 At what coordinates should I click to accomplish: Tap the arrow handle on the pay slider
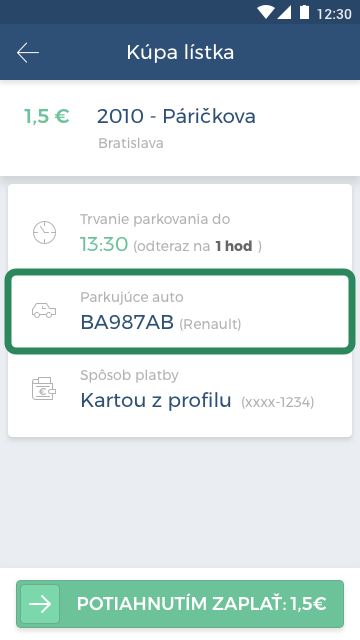(40, 604)
